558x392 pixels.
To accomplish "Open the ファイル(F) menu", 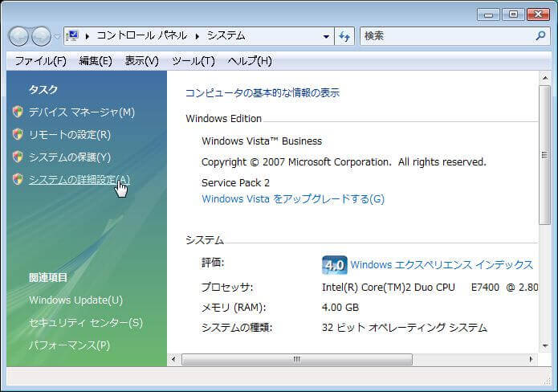I will pyautogui.click(x=40, y=61).
